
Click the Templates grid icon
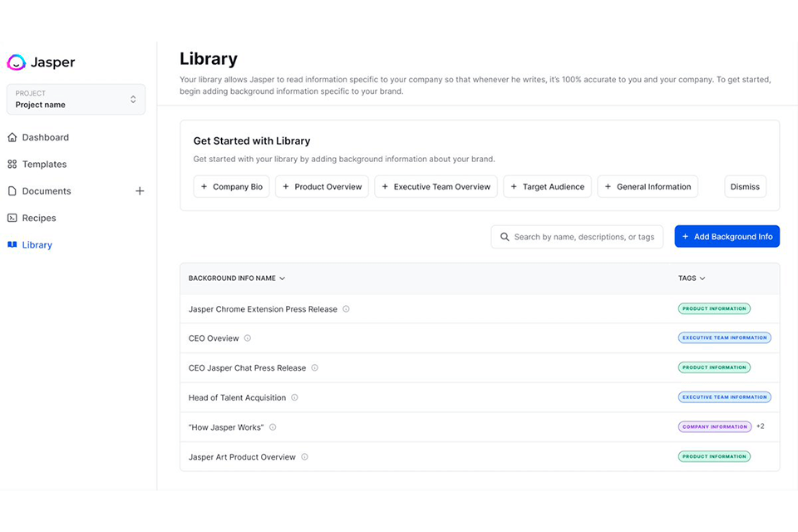(12, 165)
